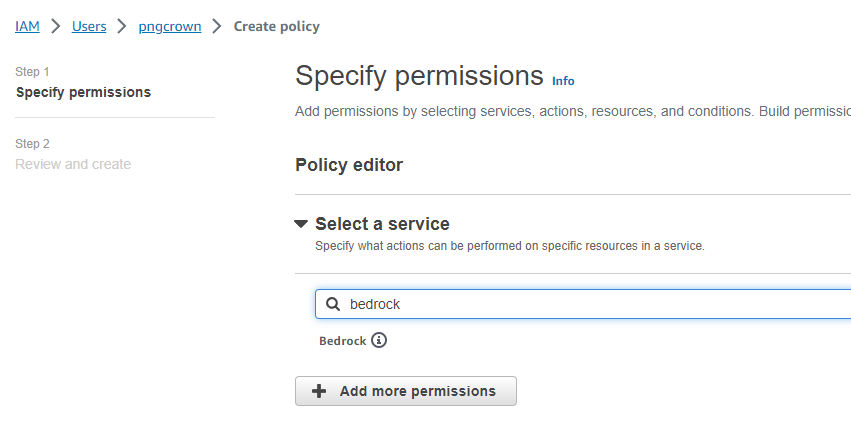Screen dimensions: 851x439
Task: Open the IAM breadcrumb link
Action: pyautogui.click(x=27, y=27)
